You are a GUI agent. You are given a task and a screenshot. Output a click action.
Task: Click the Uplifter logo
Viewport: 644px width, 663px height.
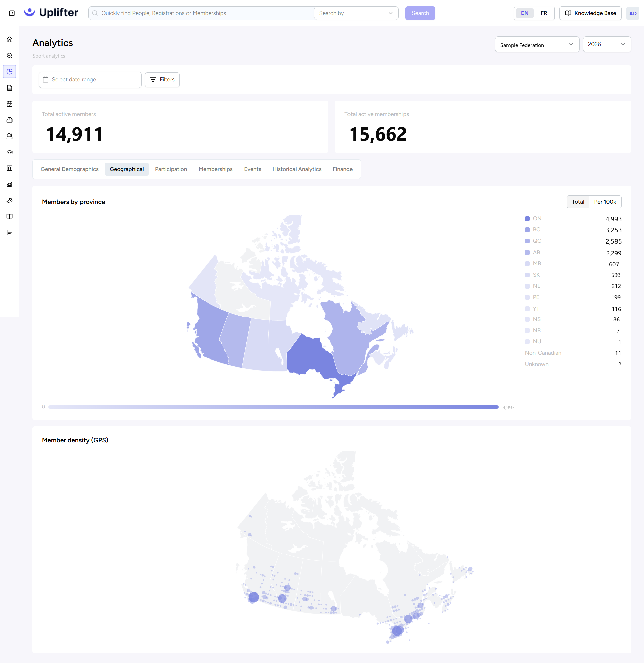[51, 13]
